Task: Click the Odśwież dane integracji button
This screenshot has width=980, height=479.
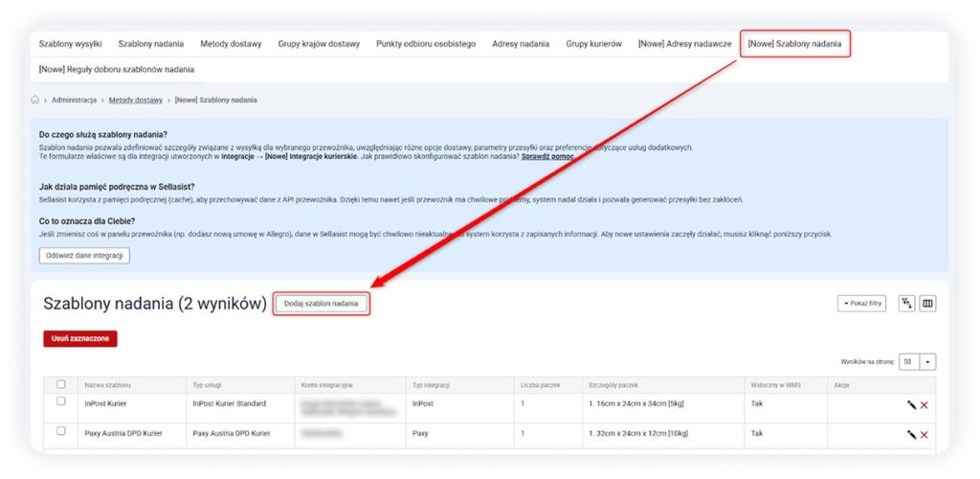Action: tap(84, 256)
